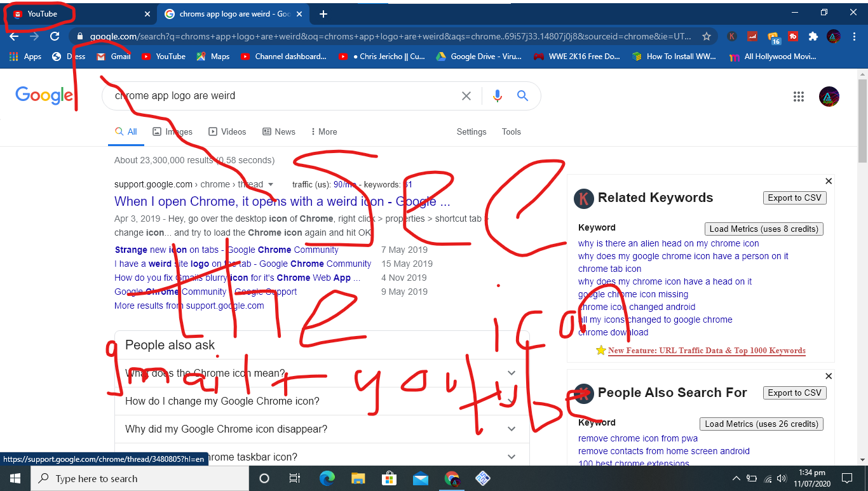
Task: Export People Also Search For to CSV
Action: (795, 393)
